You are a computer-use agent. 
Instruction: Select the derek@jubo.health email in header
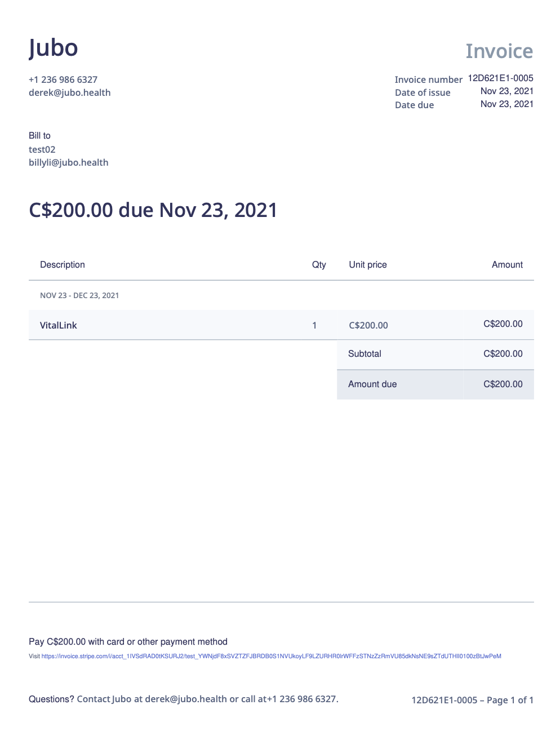[x=70, y=92]
